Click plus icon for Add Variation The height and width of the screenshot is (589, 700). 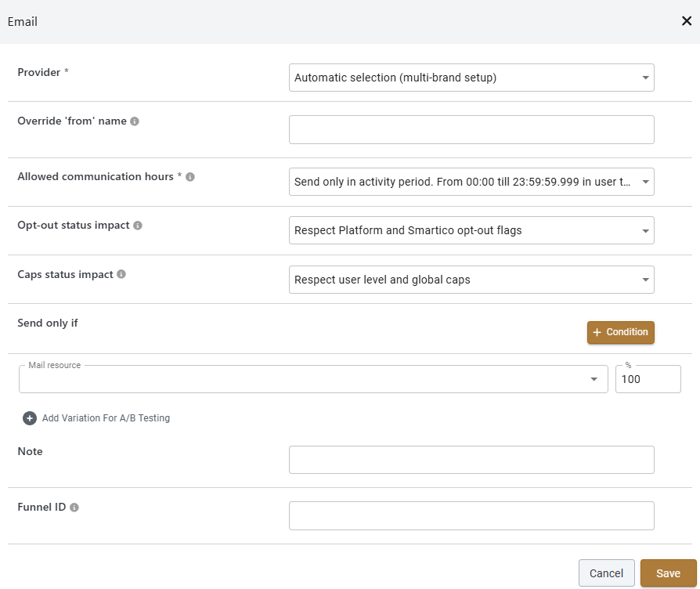30,418
